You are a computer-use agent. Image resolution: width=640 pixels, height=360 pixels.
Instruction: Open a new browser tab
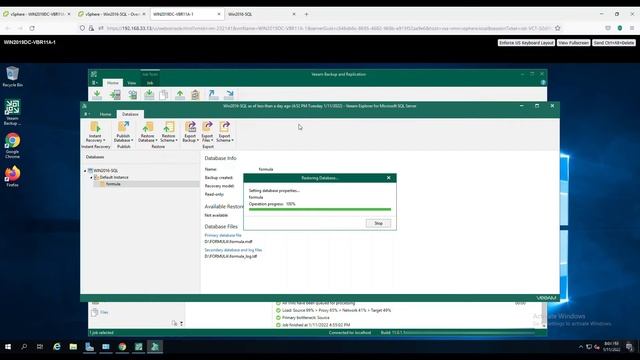(306, 14)
